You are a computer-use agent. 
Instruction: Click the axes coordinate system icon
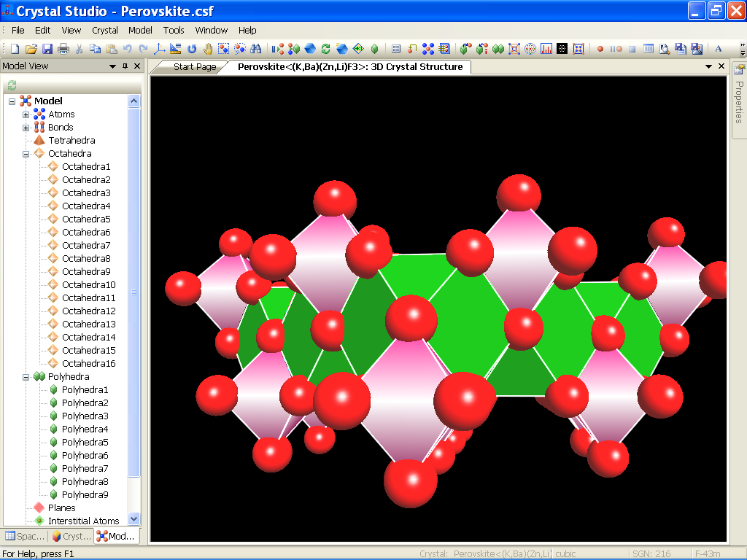[x=160, y=49]
